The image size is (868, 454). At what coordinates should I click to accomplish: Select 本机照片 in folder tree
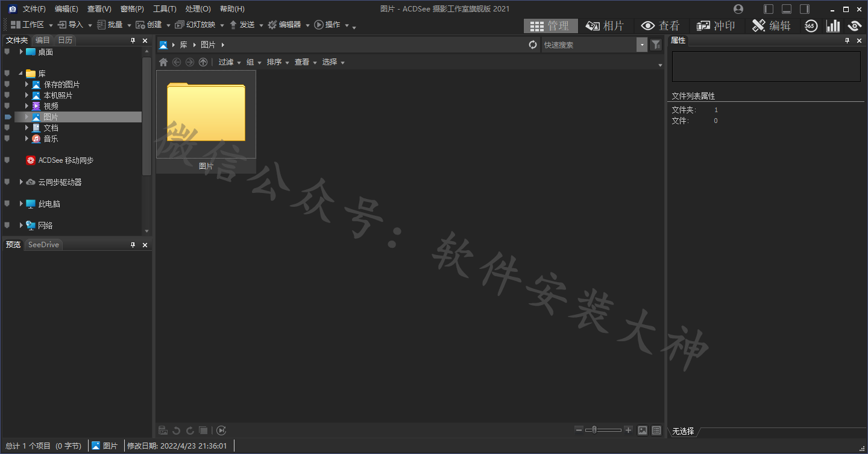pos(58,95)
